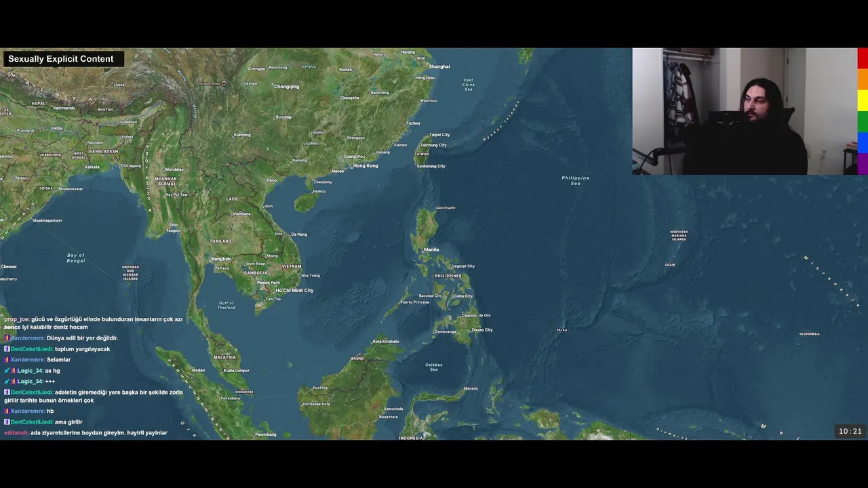Screen dimensions: 868x488
Task: Click the Taipei City label
Action: pyautogui.click(x=439, y=135)
